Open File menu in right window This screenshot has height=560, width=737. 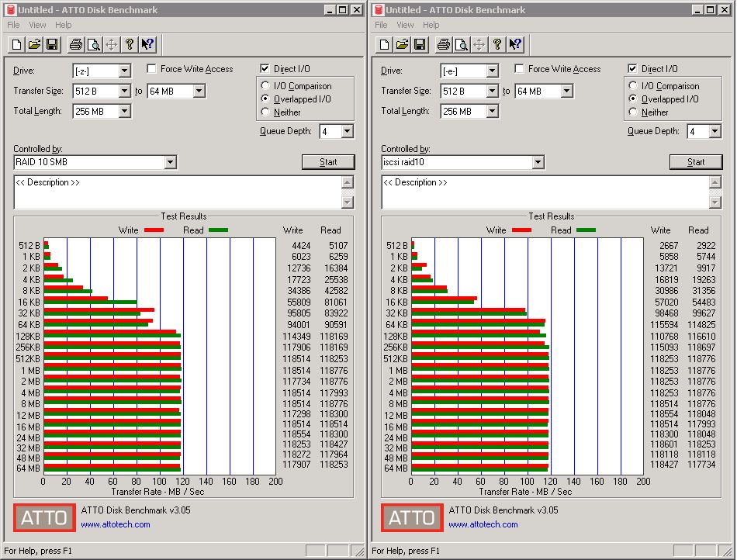point(381,25)
